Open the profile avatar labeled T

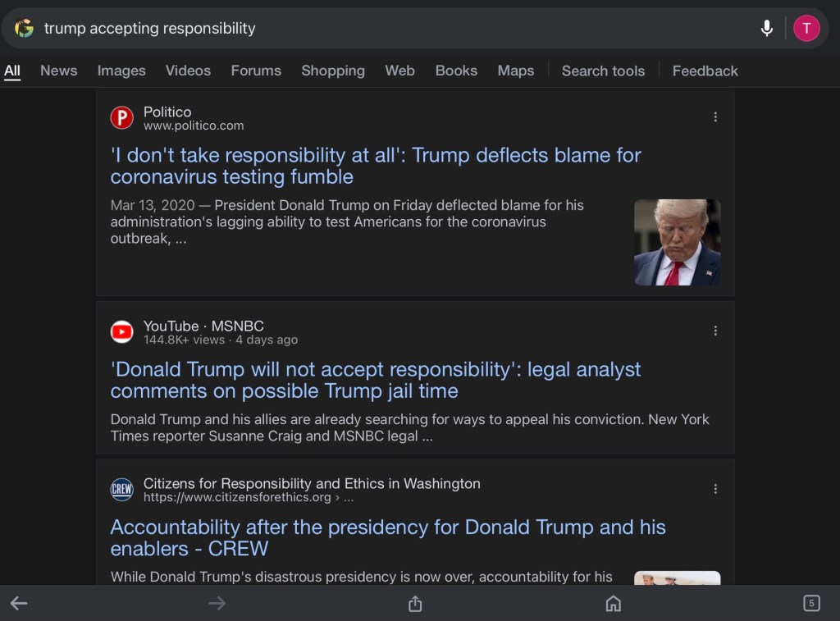tap(806, 29)
